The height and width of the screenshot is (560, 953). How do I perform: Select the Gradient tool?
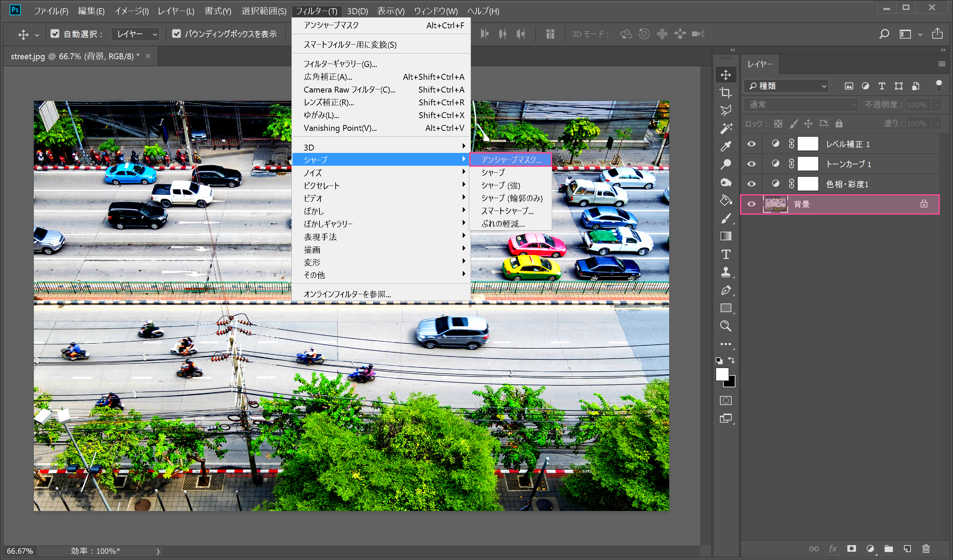(725, 236)
